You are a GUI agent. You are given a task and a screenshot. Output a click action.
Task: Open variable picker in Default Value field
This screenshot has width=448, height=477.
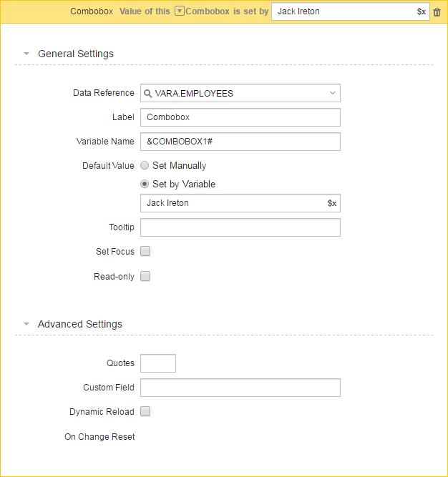pyautogui.click(x=332, y=203)
